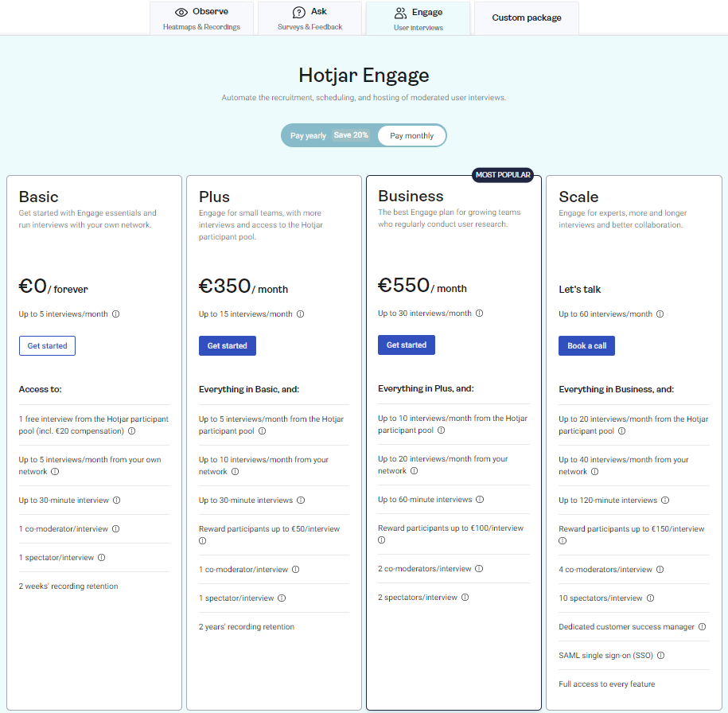The width and height of the screenshot is (728, 713).
Task: Switch billing to Pay yearly
Action: (308, 135)
